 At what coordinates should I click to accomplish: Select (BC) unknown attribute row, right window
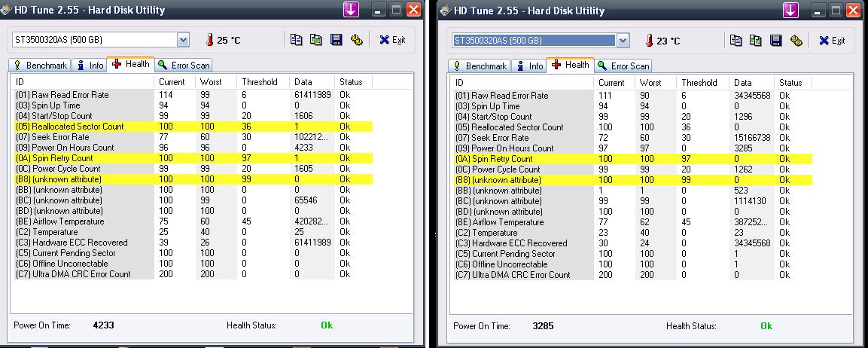tap(632, 200)
